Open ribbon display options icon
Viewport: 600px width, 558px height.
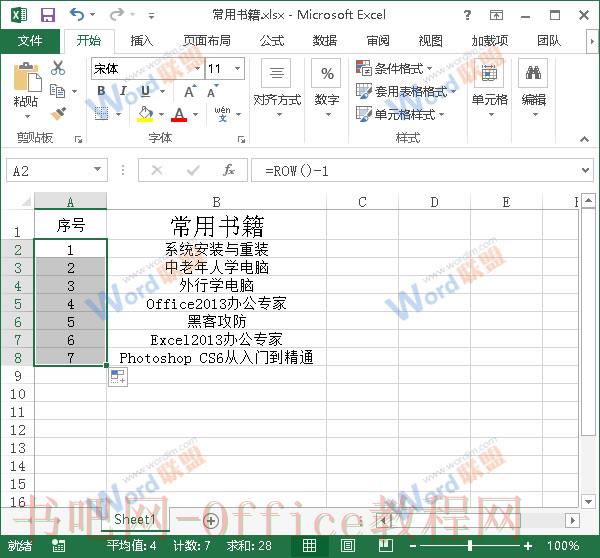pyautogui.click(x=496, y=15)
